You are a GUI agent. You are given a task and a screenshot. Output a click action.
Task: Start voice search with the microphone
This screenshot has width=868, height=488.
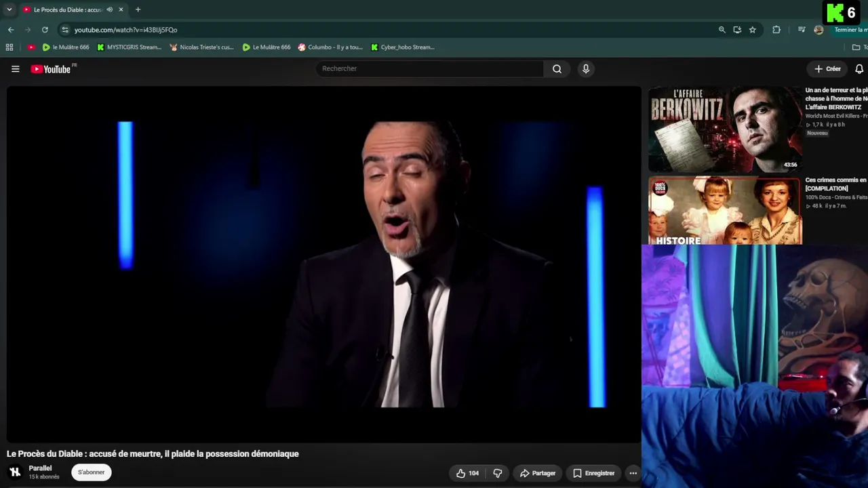point(586,68)
